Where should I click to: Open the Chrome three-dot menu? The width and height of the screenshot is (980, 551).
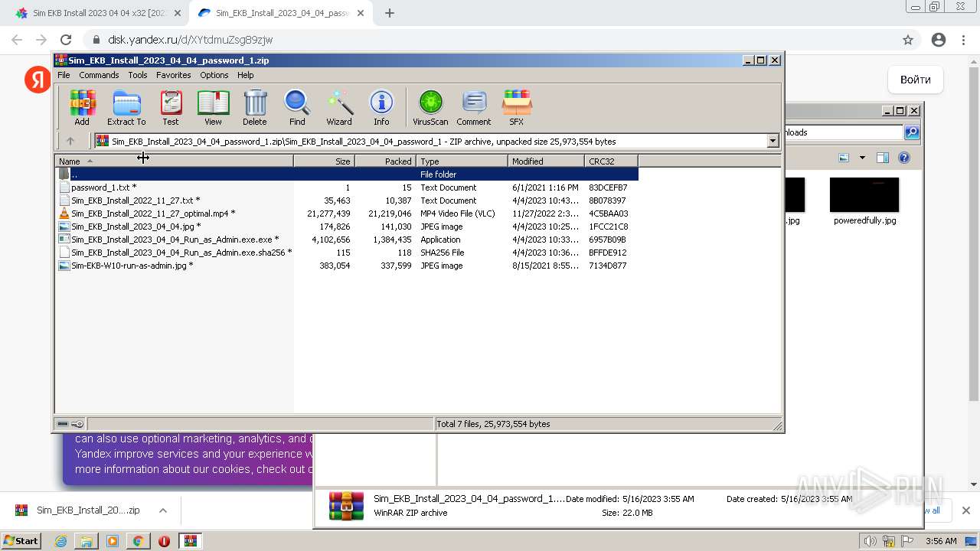(x=964, y=40)
